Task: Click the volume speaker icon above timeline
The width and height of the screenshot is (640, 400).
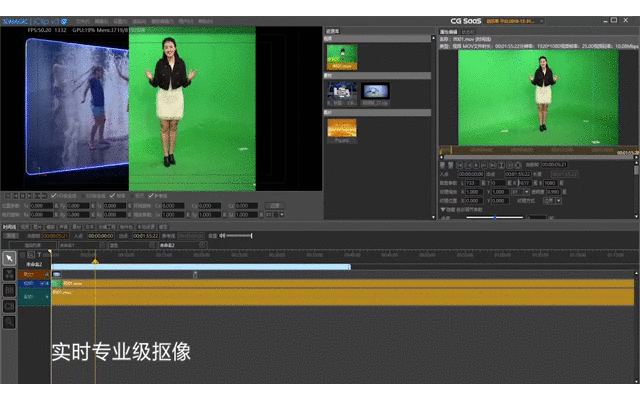Action: (x=222, y=236)
